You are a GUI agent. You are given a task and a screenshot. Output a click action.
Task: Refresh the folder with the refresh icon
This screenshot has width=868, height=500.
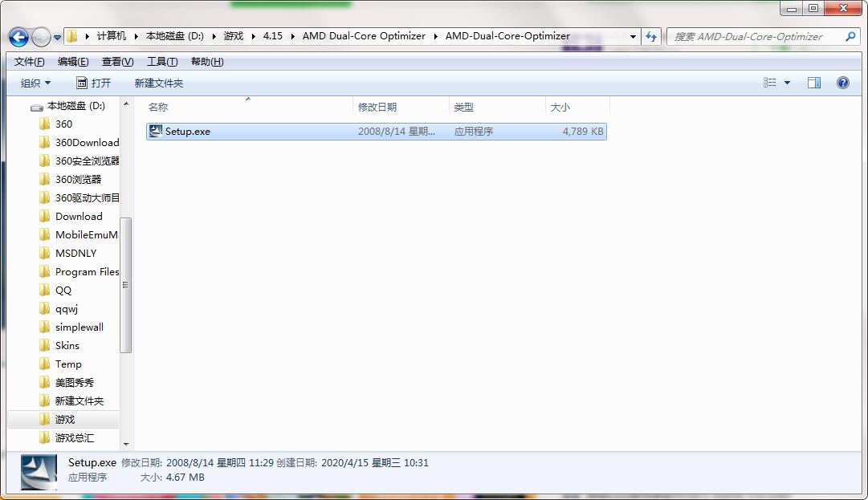tap(651, 37)
